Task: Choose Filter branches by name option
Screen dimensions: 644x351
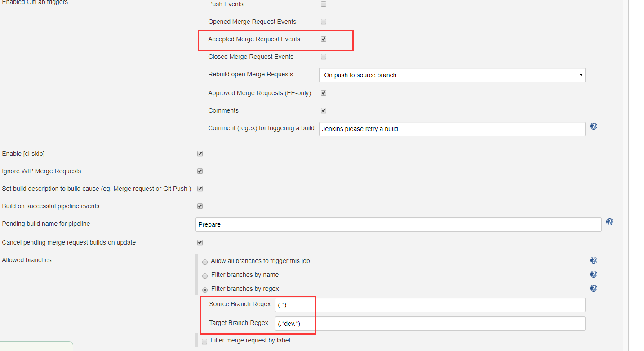Action: pyautogui.click(x=205, y=276)
